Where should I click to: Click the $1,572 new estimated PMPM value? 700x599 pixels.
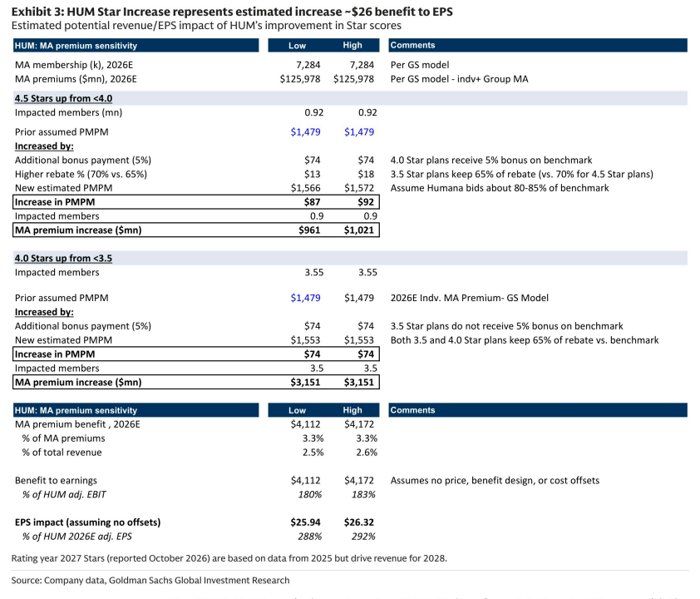[x=359, y=188]
